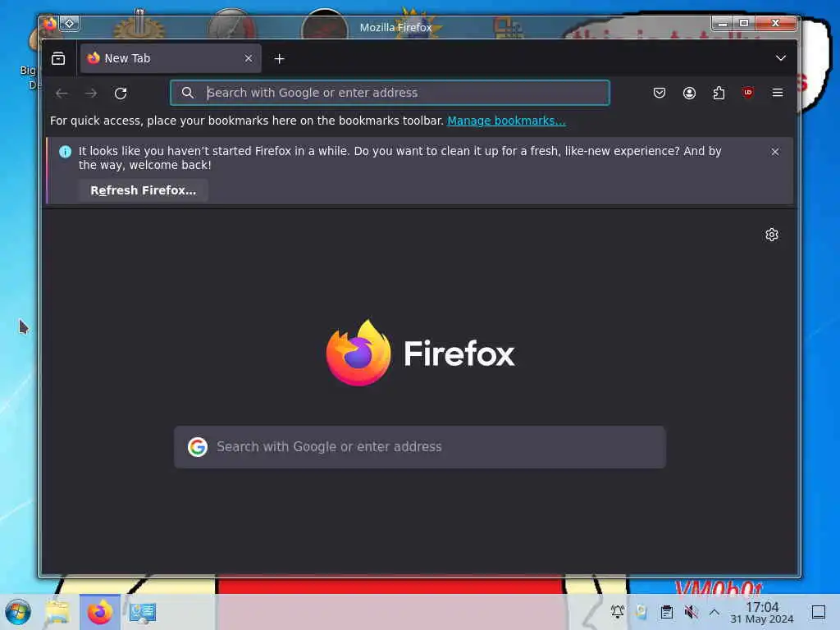Image resolution: width=840 pixels, height=630 pixels.
Task: Open the notifications bell in the tray
Action: [x=617, y=611]
